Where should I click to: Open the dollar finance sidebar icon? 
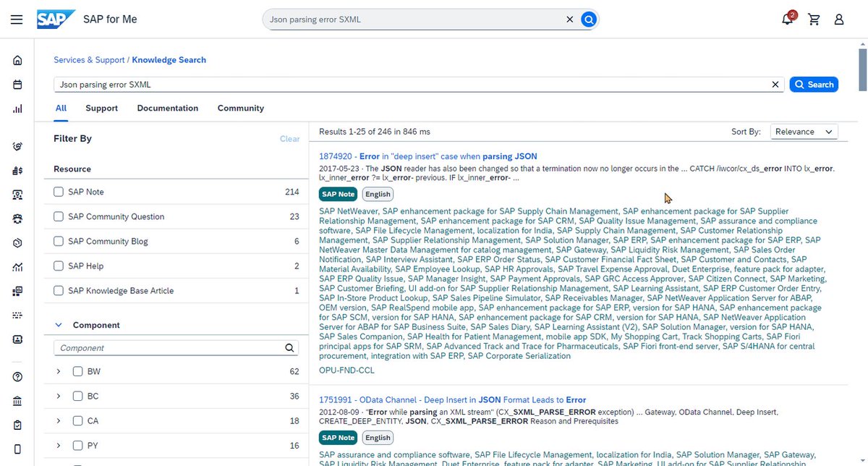point(17,171)
